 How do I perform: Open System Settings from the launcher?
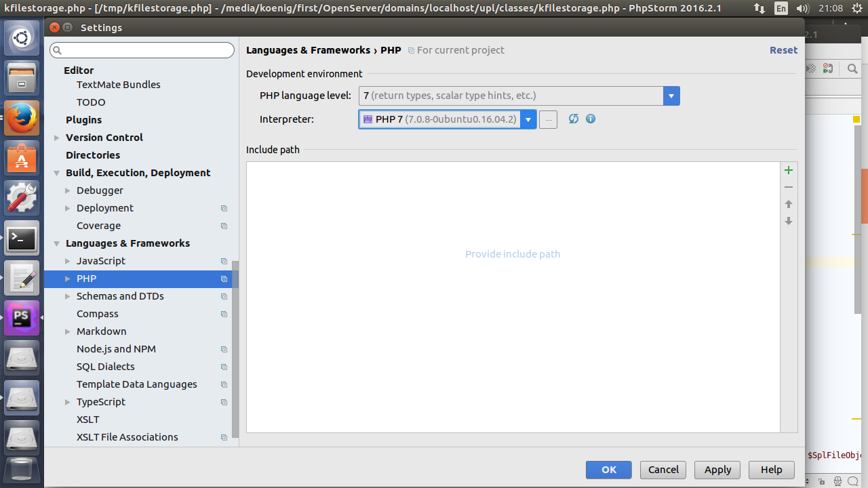[22, 198]
